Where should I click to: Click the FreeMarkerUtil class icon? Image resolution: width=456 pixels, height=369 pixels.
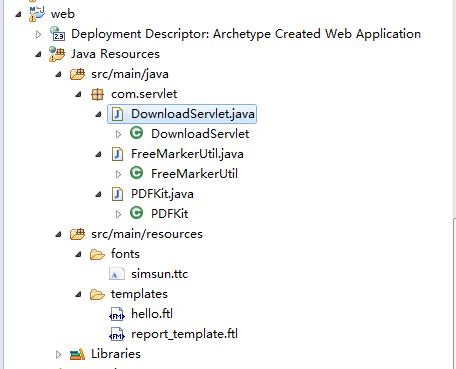pos(137,173)
